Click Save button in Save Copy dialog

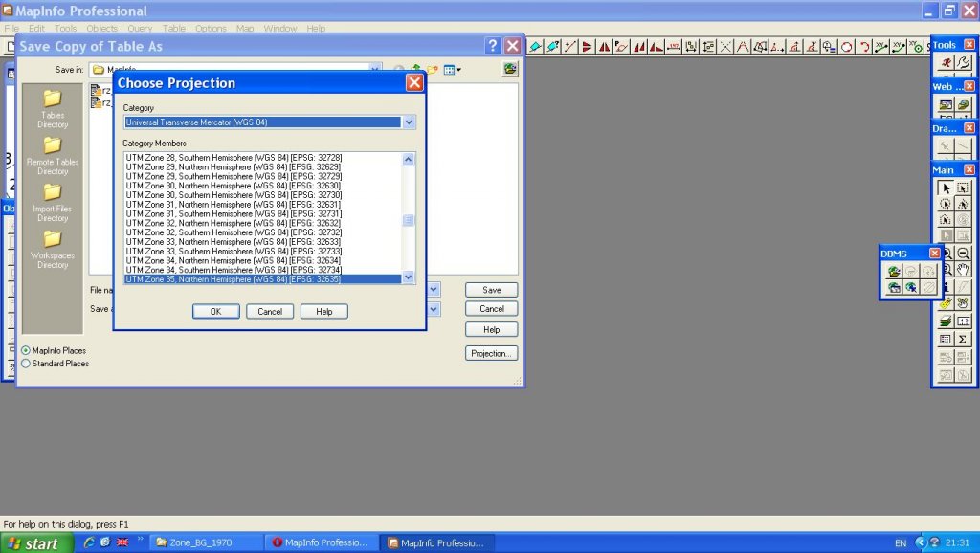[x=491, y=290]
